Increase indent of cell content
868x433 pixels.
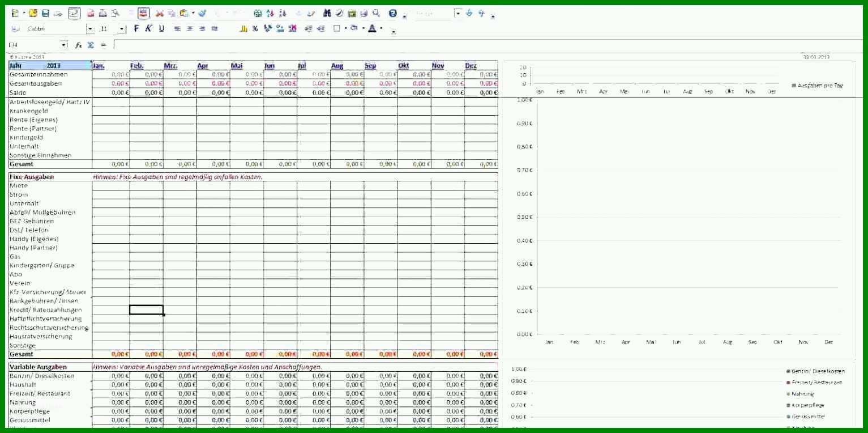pos(321,28)
